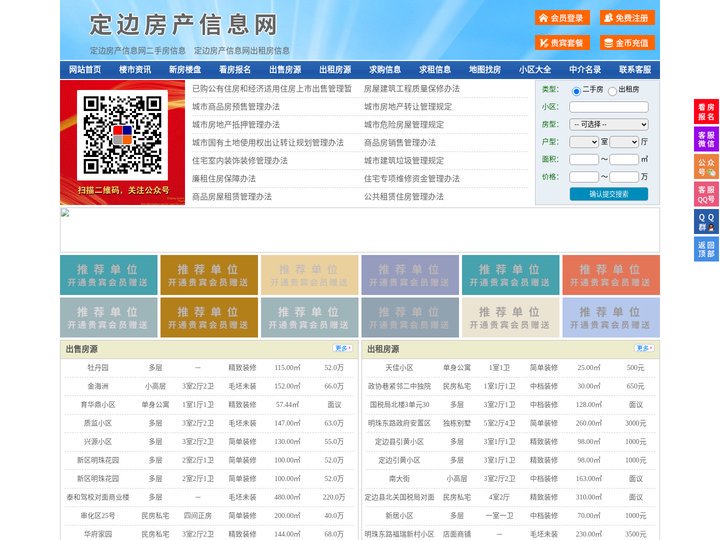Click side widget QQ群 icon
The image size is (720, 540).
[x=706, y=222]
